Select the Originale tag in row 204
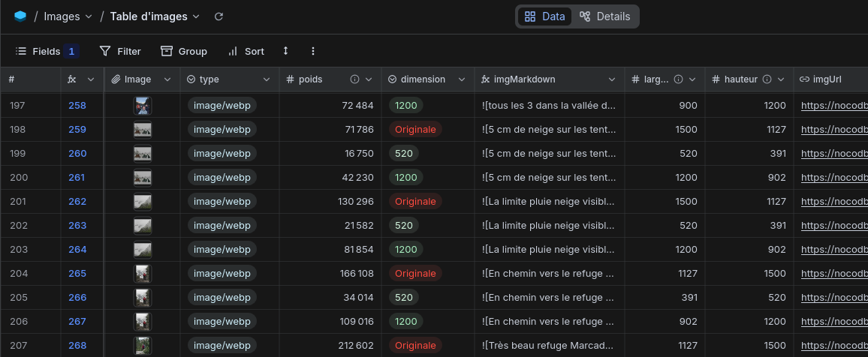The image size is (868, 357). click(415, 274)
